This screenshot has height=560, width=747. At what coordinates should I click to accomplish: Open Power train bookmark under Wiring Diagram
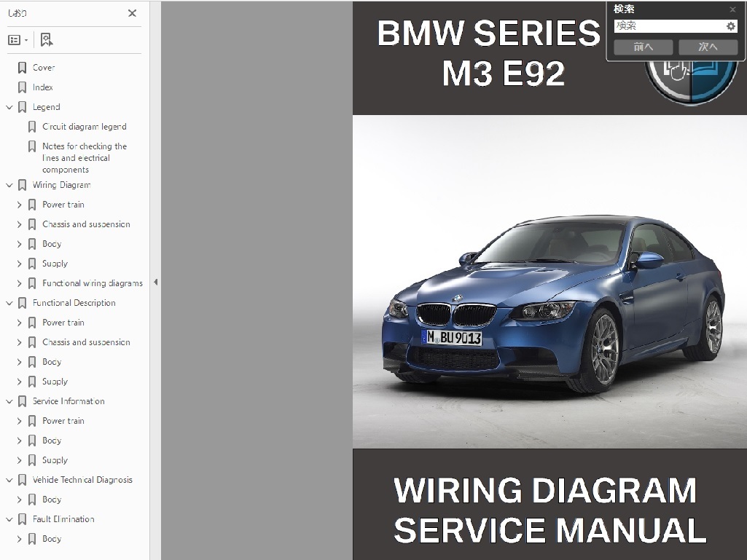point(63,205)
